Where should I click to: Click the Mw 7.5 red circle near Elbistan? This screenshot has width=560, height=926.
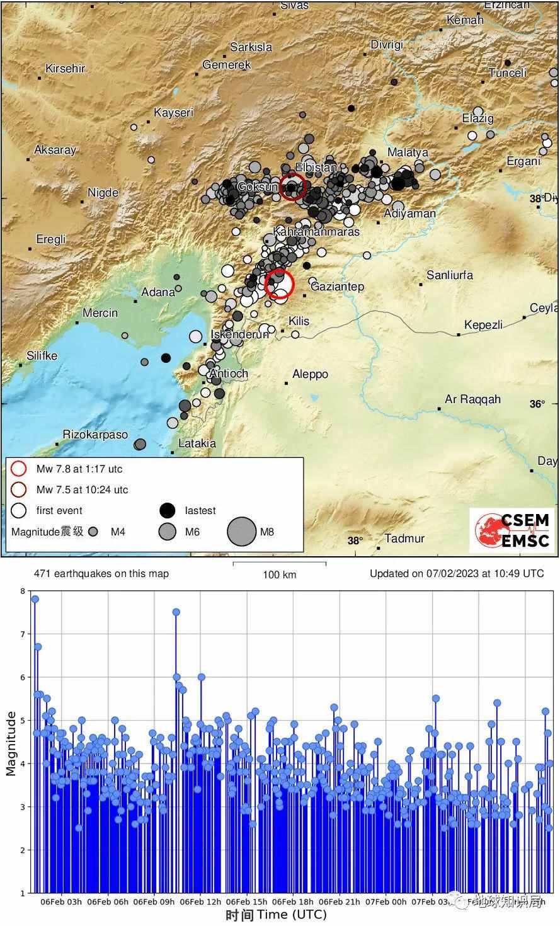pyautogui.click(x=292, y=187)
